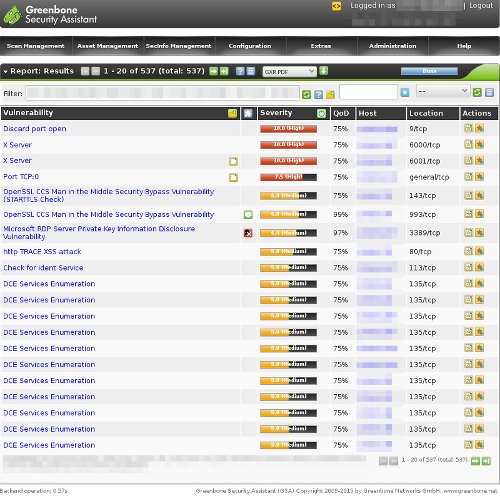Open note icon on X Server 6001/tcp row
The height and width of the screenshot is (496, 500).
tap(233, 161)
